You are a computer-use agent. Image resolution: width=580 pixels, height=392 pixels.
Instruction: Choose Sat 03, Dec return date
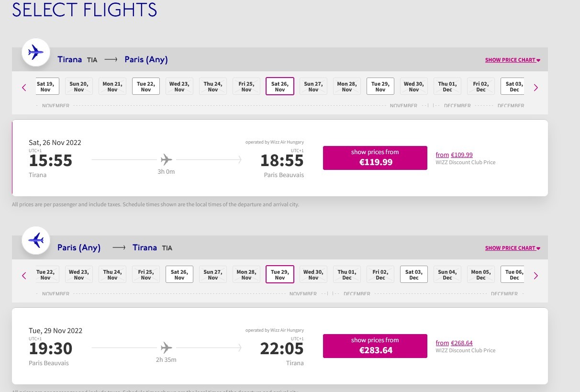[414, 275]
